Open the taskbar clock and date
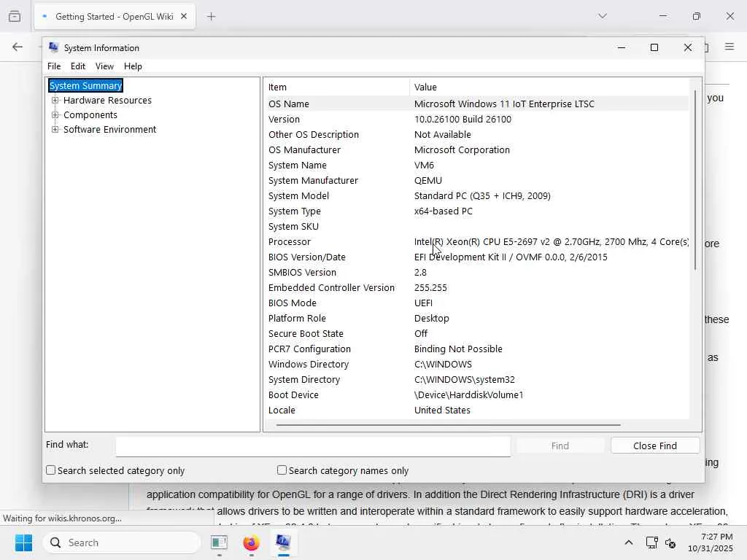 tap(711, 542)
